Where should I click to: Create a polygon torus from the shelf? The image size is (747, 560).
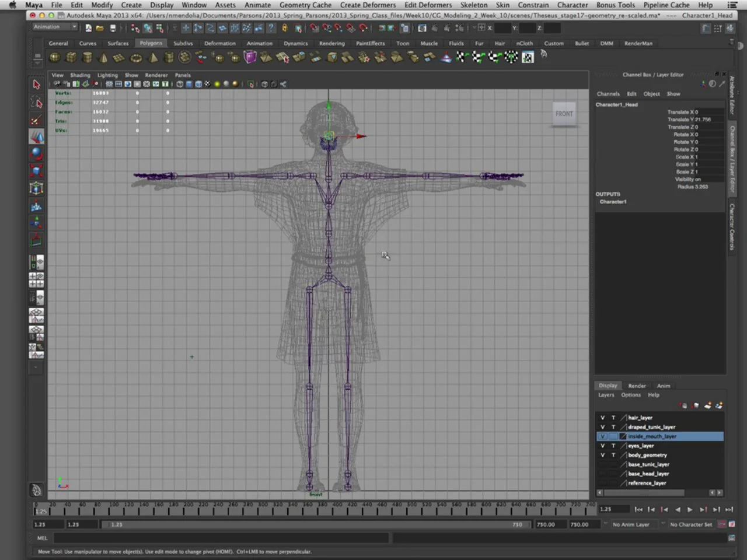(136, 57)
